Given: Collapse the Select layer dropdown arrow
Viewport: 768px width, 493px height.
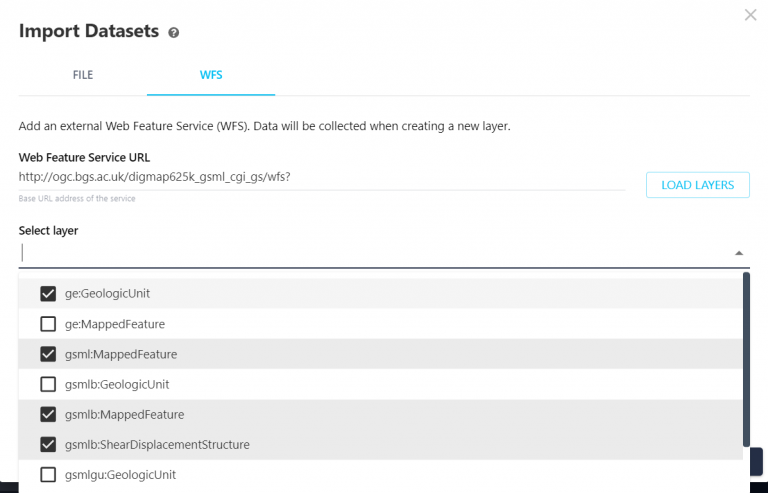Looking at the screenshot, I should coord(739,254).
